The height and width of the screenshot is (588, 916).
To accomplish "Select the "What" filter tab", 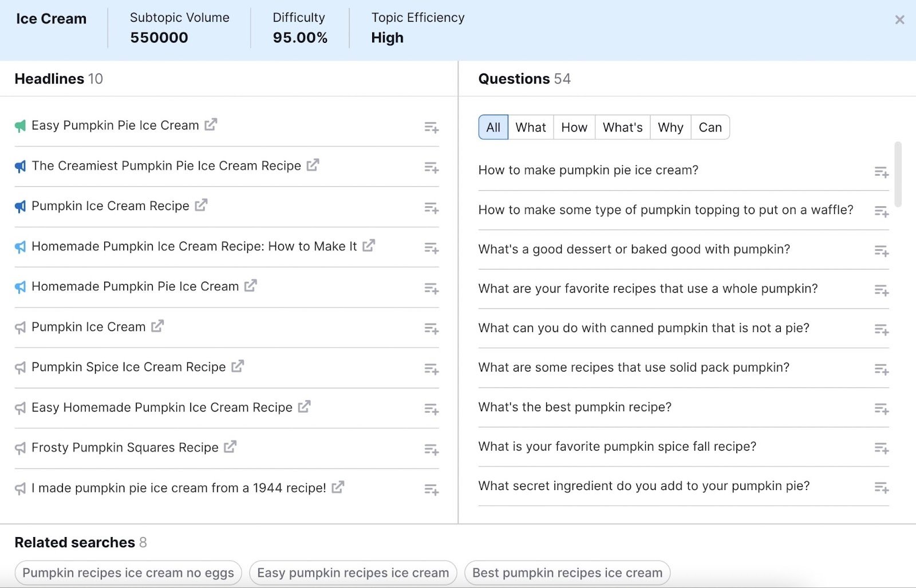I will [x=530, y=127].
